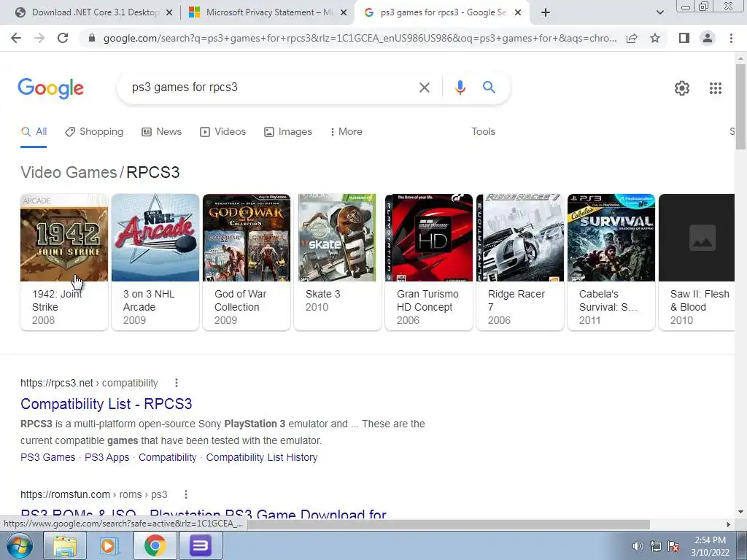Select Cabela's Survival game card
This screenshot has height=560, width=747.
(611, 262)
